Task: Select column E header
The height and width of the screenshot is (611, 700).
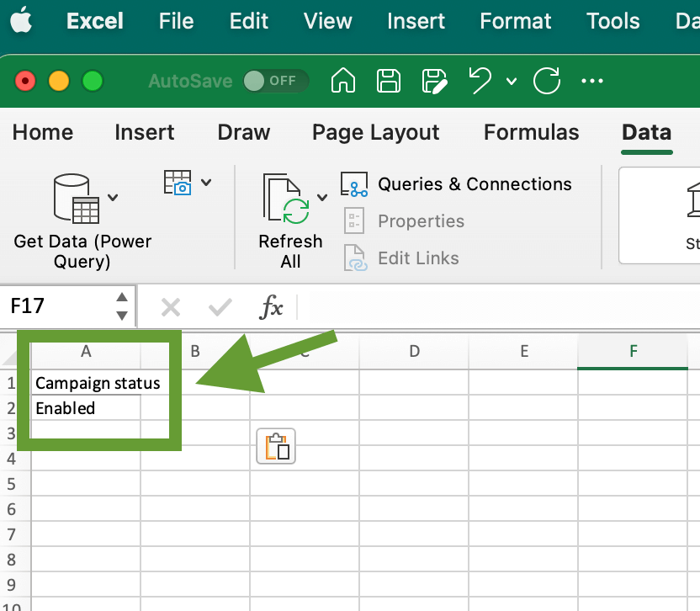Action: point(523,352)
